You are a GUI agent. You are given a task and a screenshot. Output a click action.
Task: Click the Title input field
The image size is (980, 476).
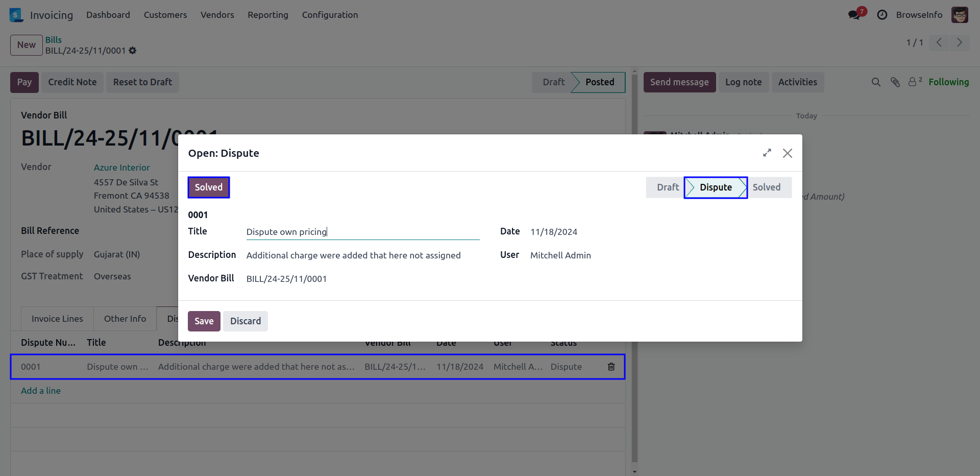tap(362, 232)
